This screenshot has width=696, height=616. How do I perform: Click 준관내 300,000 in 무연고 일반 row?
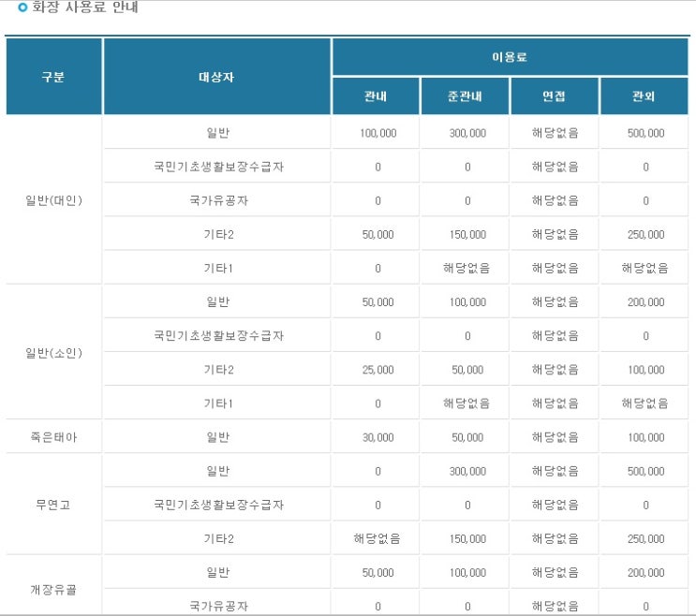467,472
